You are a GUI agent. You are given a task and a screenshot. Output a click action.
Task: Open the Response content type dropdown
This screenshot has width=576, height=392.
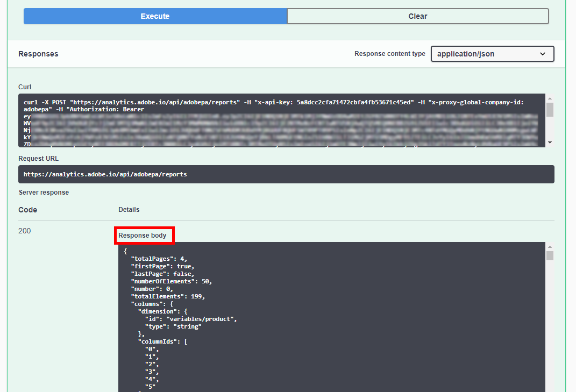(x=492, y=54)
